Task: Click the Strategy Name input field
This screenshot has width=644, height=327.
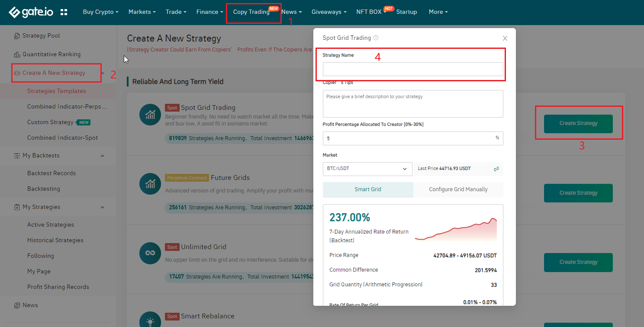Action: coord(412,69)
